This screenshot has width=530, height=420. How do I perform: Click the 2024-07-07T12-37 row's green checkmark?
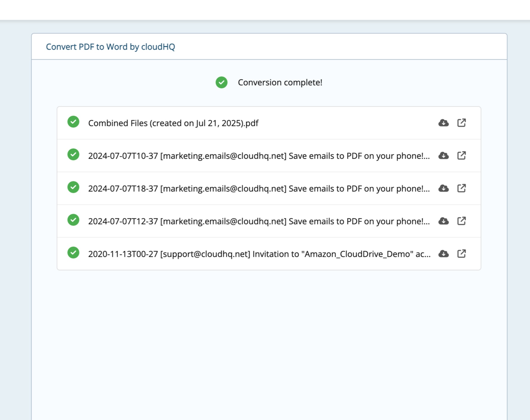pos(73,220)
